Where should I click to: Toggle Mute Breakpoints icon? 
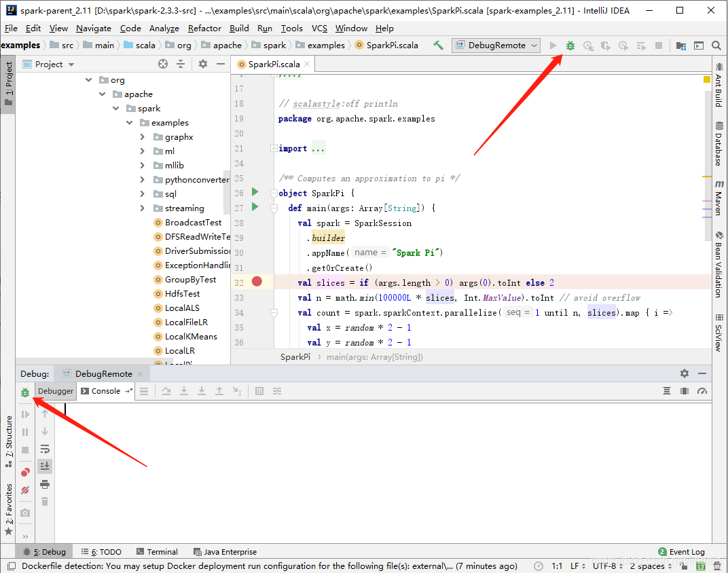pos(25,490)
